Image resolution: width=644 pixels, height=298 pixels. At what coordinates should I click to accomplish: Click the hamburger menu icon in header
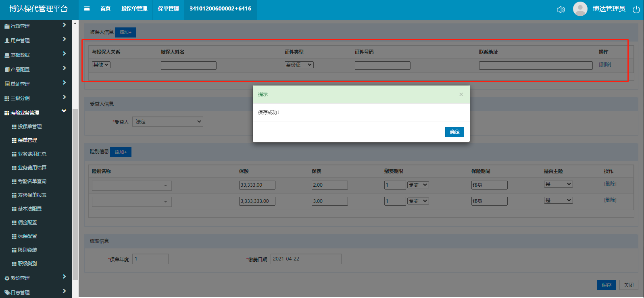(x=87, y=9)
